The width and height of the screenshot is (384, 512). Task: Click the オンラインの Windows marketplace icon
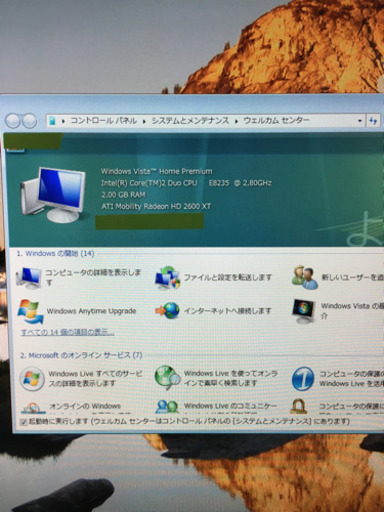pos(33,408)
